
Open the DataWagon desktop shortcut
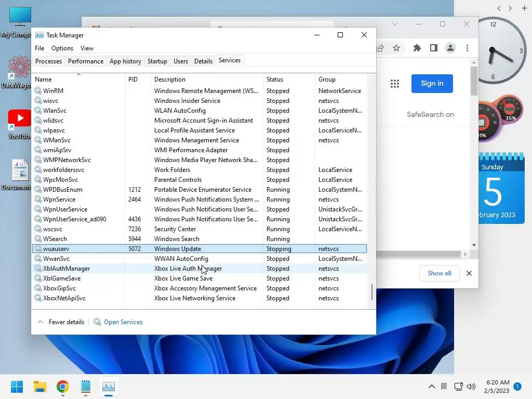[17, 72]
